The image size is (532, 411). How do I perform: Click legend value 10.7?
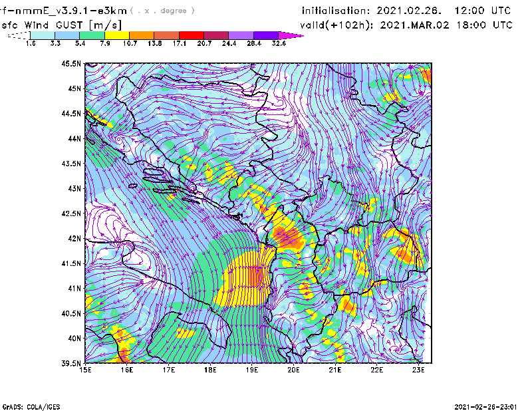click(x=130, y=43)
